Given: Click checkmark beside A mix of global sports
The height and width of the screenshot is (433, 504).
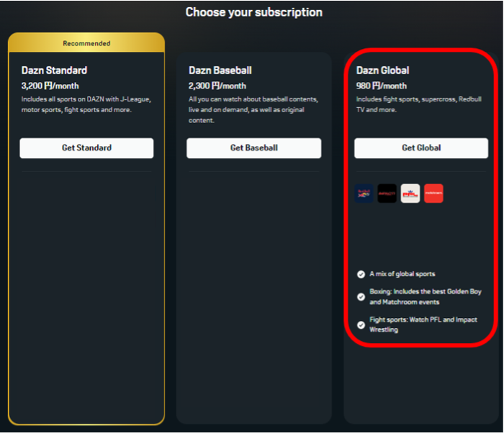Looking at the screenshot, I should pos(361,274).
